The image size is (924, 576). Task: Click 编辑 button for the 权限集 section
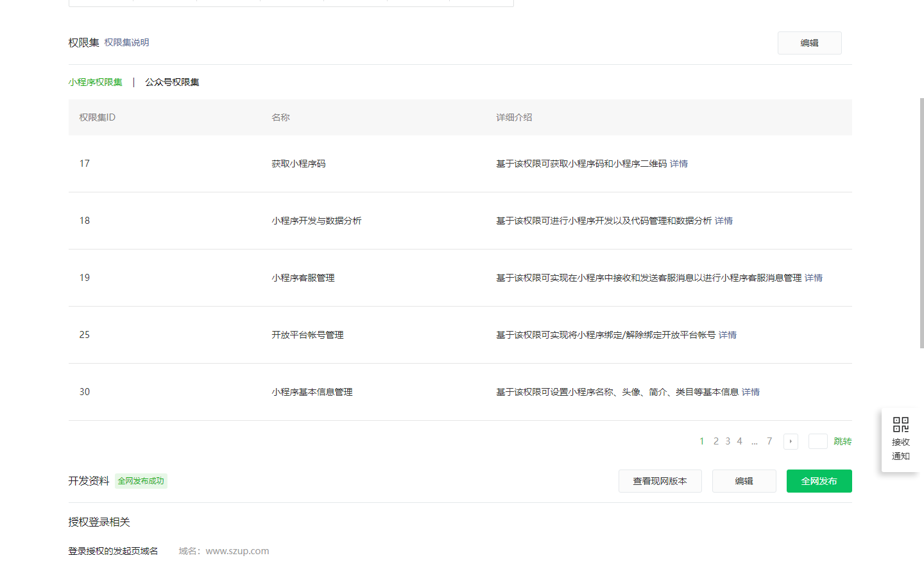tap(809, 43)
